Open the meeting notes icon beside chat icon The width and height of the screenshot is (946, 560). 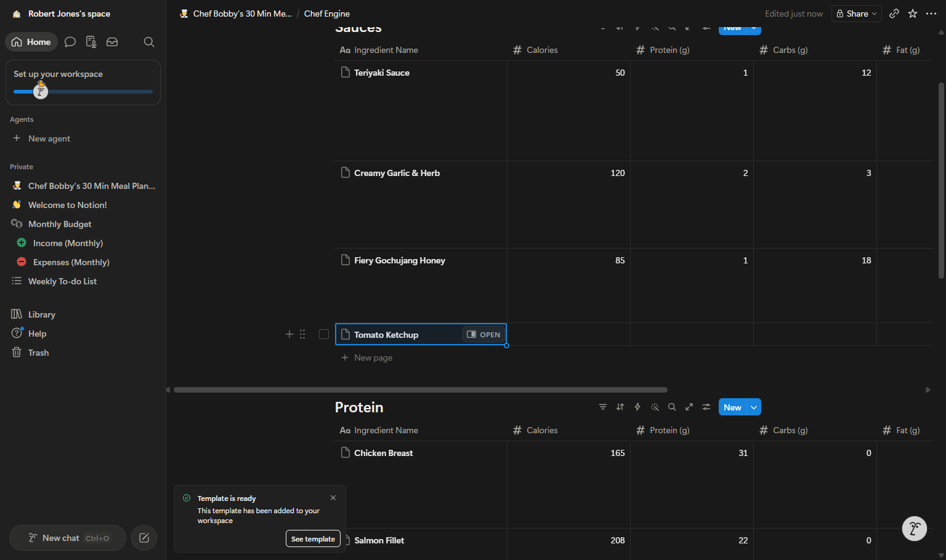click(x=91, y=42)
